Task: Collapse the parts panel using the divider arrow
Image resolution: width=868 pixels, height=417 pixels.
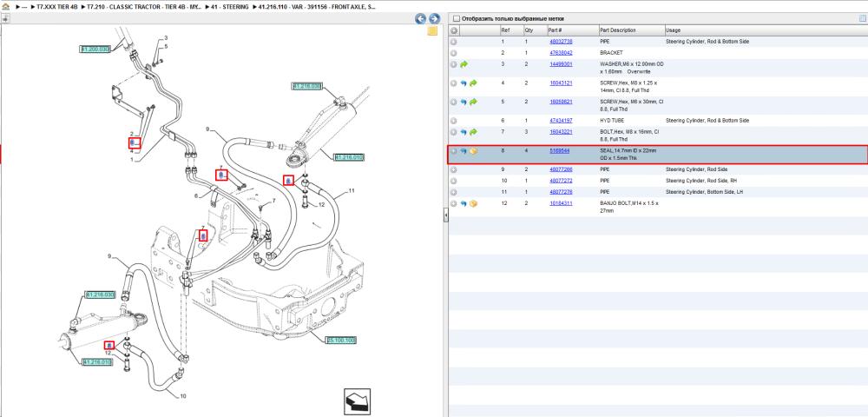Action: point(445,216)
